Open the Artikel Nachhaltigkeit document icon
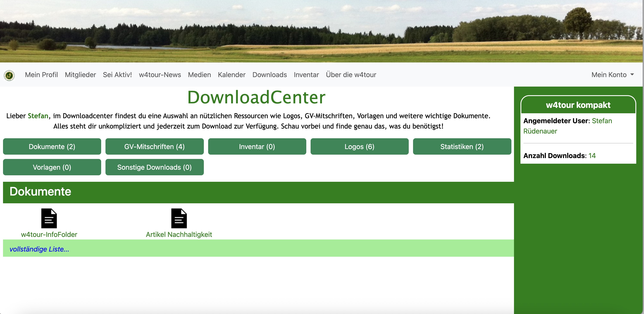644x314 pixels. (x=179, y=218)
